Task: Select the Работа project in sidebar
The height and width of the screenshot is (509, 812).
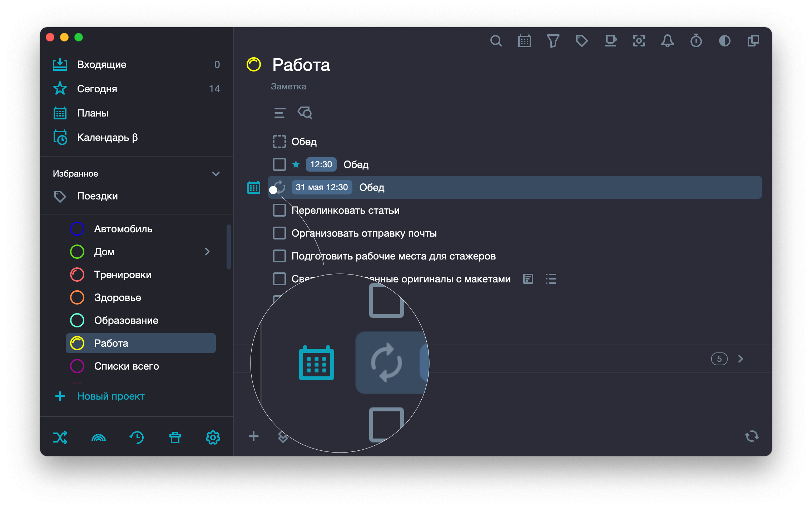Action: coord(141,343)
